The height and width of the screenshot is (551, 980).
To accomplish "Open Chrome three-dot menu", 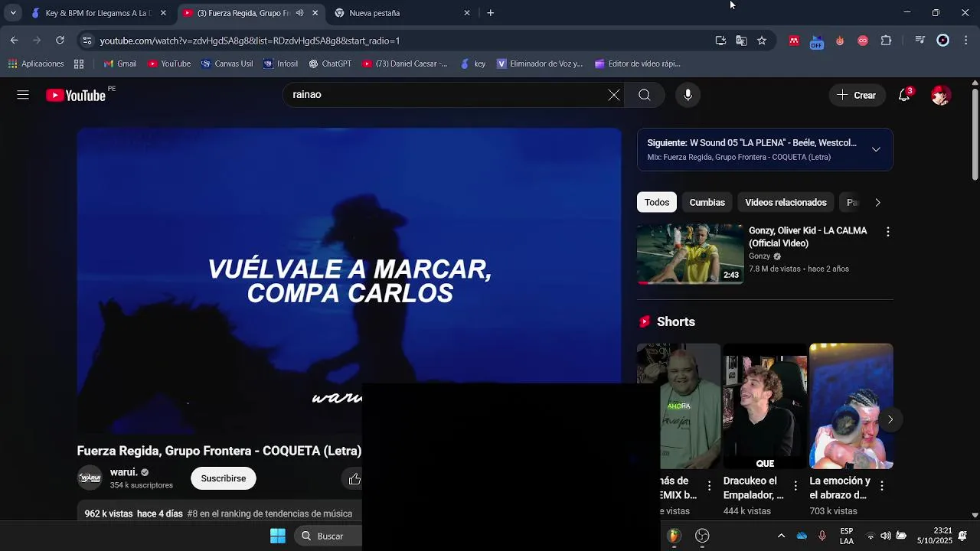I will pyautogui.click(x=966, y=41).
